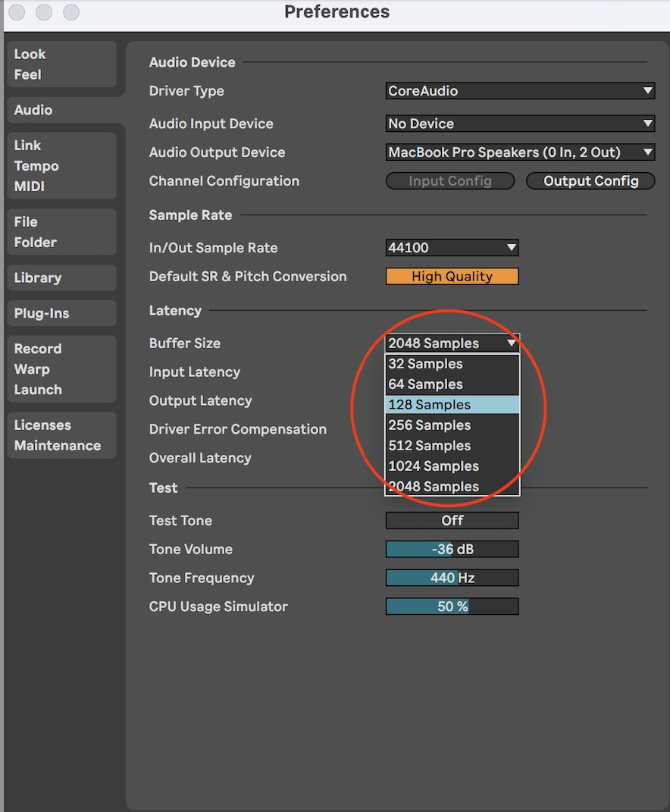Open the Look Feel preferences tab
This screenshot has width=670, height=812.
[x=61, y=64]
